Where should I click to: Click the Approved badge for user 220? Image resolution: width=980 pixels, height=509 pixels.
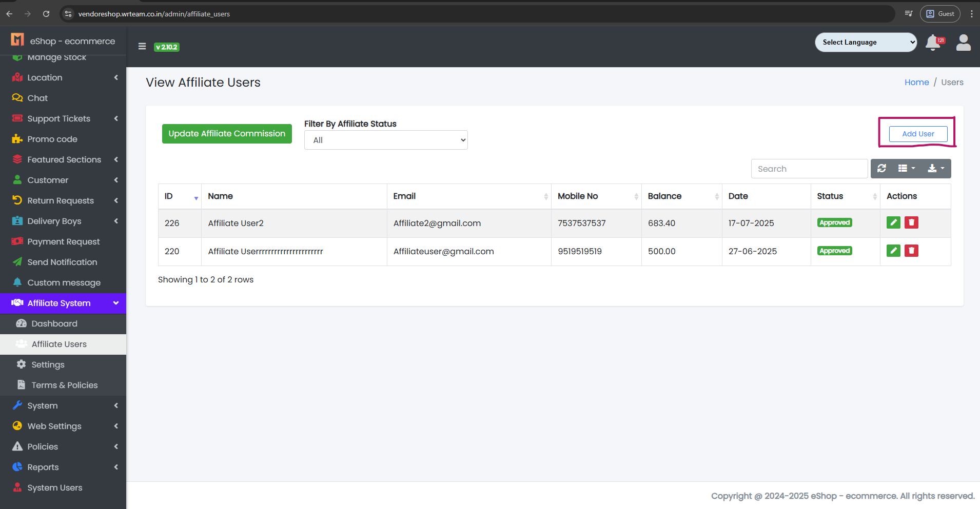click(835, 251)
